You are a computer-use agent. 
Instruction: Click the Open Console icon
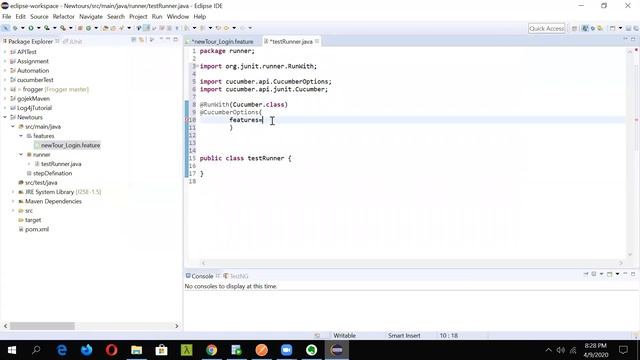coord(609,274)
